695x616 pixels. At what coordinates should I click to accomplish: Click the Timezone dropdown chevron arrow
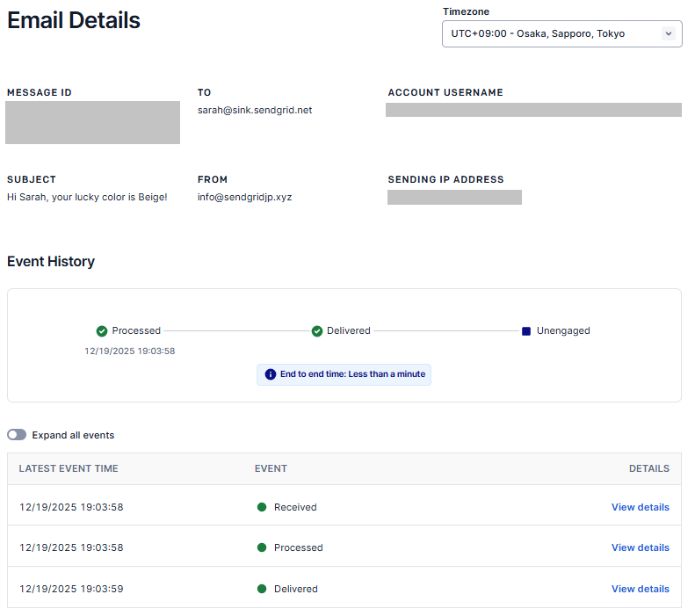(668, 33)
